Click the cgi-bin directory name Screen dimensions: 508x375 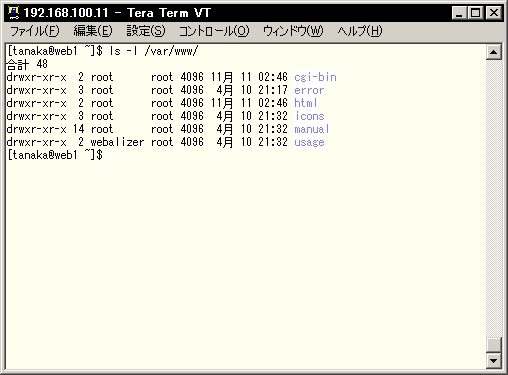(x=315, y=77)
